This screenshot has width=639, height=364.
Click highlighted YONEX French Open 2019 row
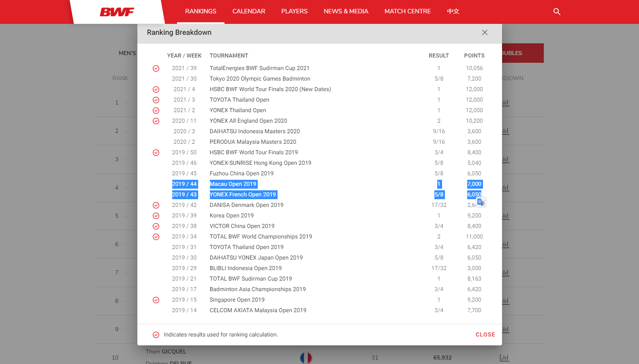319,194
